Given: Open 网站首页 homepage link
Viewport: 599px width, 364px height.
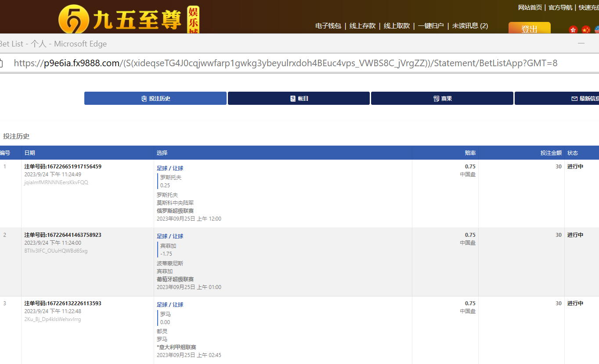Looking at the screenshot, I should (x=530, y=7).
